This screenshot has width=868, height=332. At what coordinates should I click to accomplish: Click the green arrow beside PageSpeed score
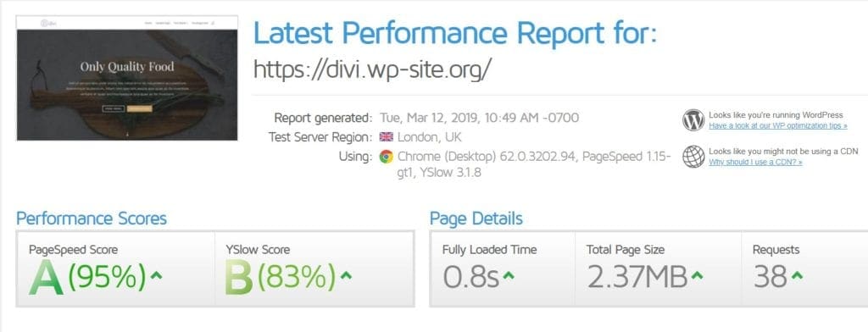pyautogui.click(x=156, y=274)
